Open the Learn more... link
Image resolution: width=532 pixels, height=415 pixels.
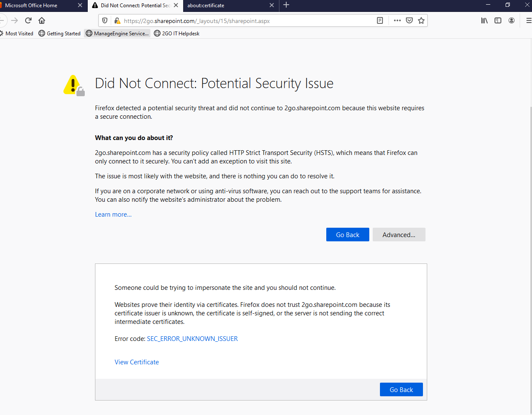point(113,215)
